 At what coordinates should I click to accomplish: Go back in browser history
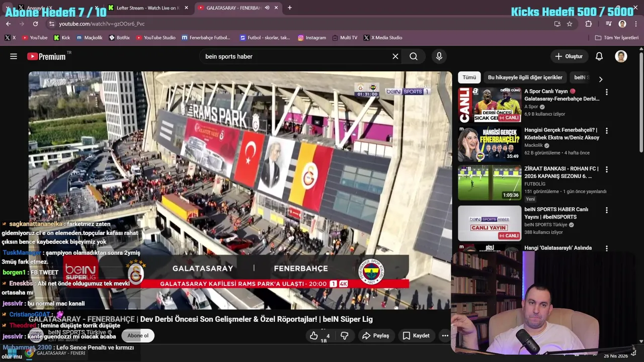tap(8, 24)
